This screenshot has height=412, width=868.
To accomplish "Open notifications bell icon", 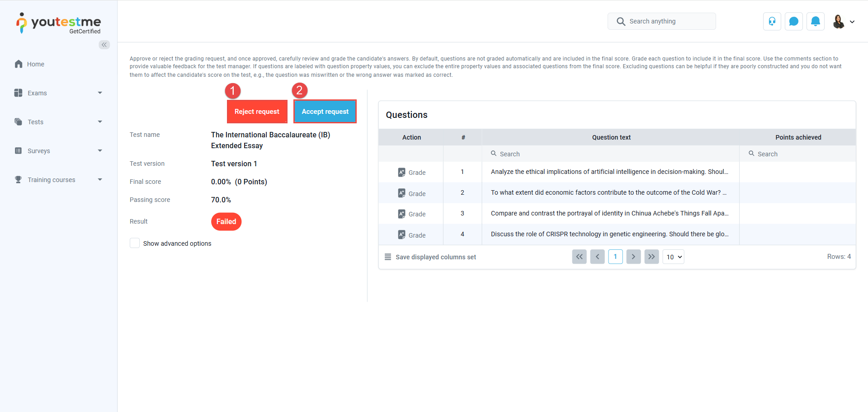I will pyautogui.click(x=816, y=21).
